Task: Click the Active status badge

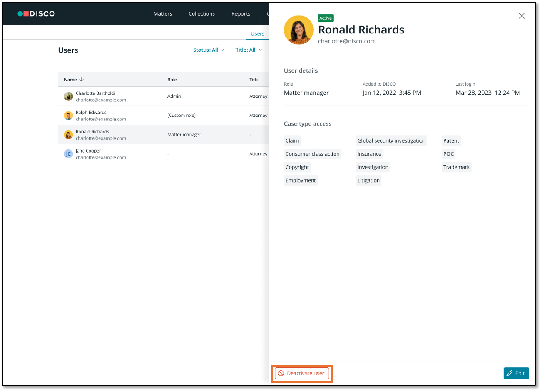Action: [x=325, y=18]
